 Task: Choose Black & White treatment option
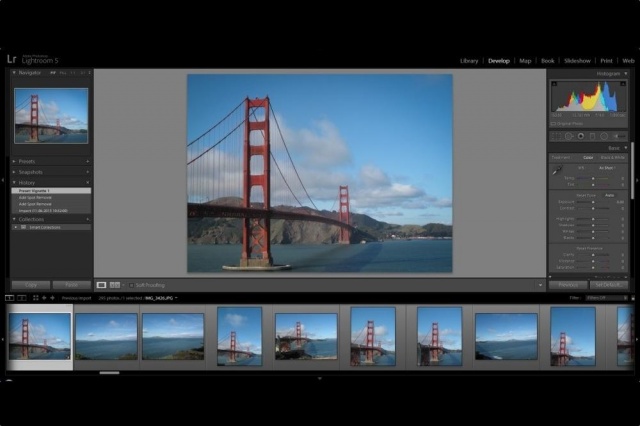coord(613,158)
